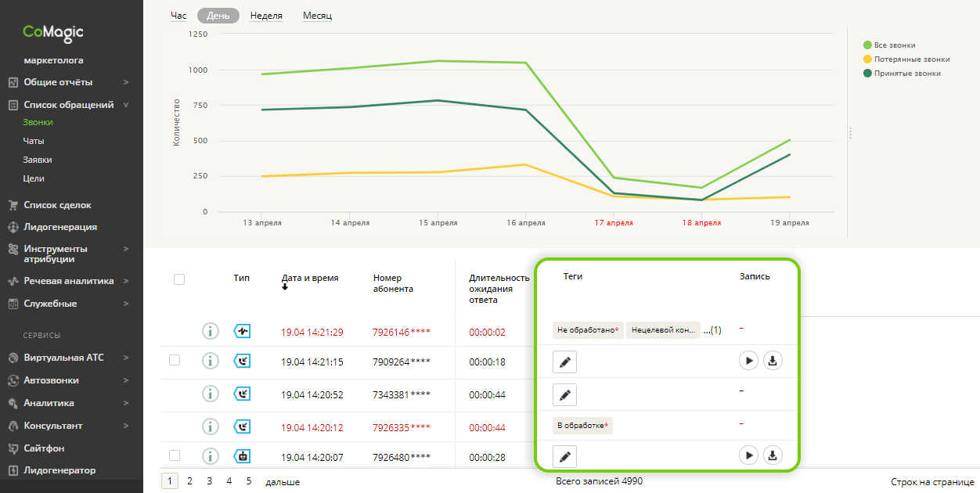Toggle the select-all checkbox in table header
The image size is (980, 493).
[x=179, y=279]
